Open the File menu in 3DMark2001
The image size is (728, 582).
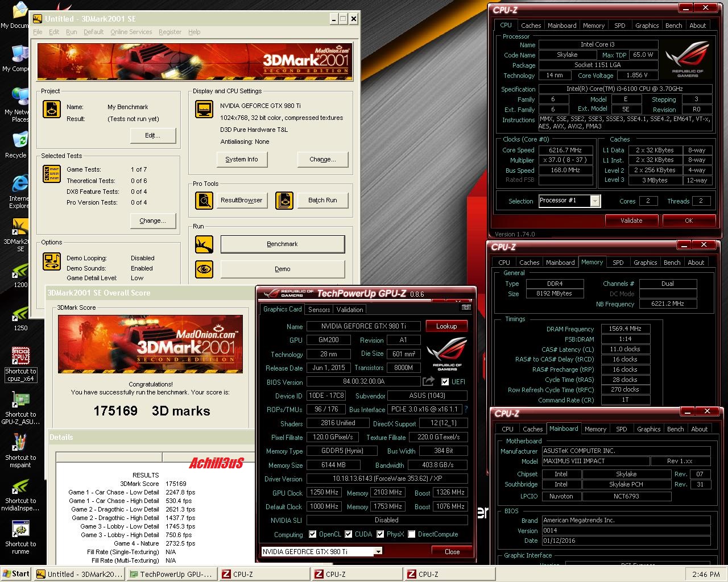38,32
